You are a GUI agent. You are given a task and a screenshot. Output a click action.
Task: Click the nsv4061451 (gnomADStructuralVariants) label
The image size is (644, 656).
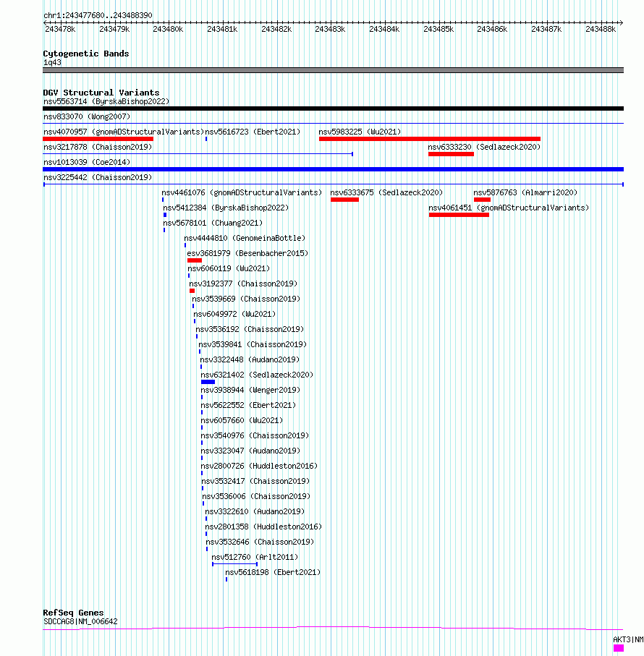(509, 208)
